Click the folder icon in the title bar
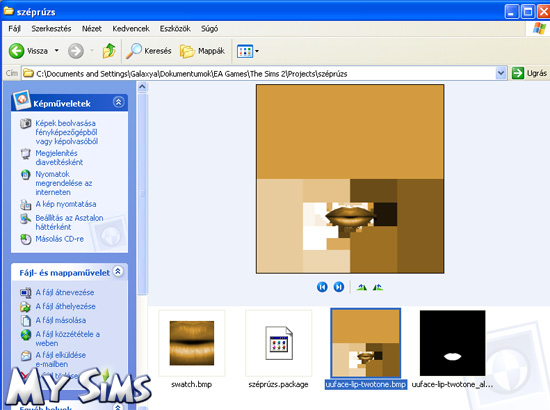Image resolution: width=550 pixels, height=410 pixels. [x=8, y=11]
